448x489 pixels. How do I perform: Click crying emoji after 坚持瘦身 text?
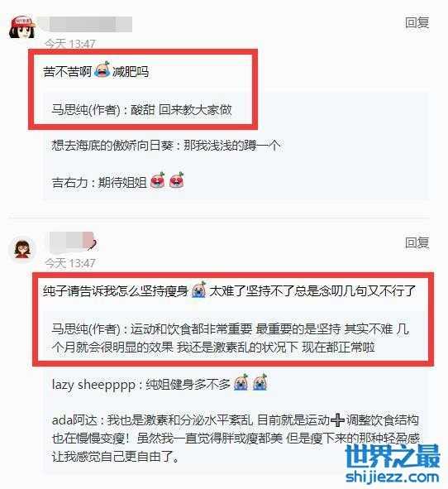198,290
